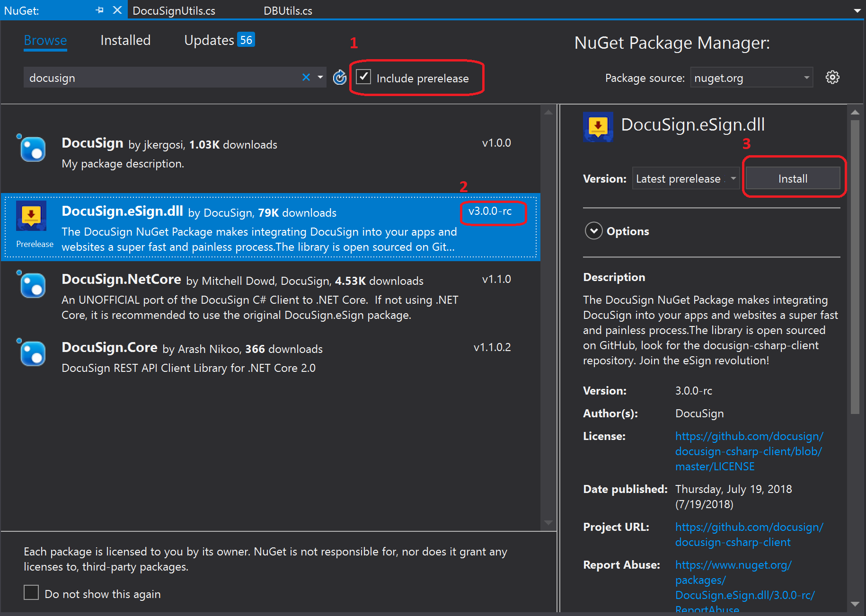Collapse the Options section
Image resolution: width=866 pixels, height=616 pixels.
point(594,231)
